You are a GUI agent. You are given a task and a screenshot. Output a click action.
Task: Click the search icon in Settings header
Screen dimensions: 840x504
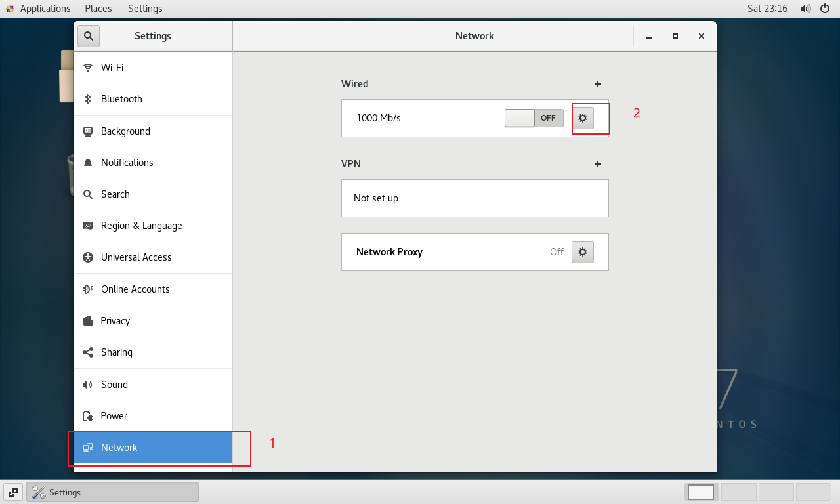point(89,36)
